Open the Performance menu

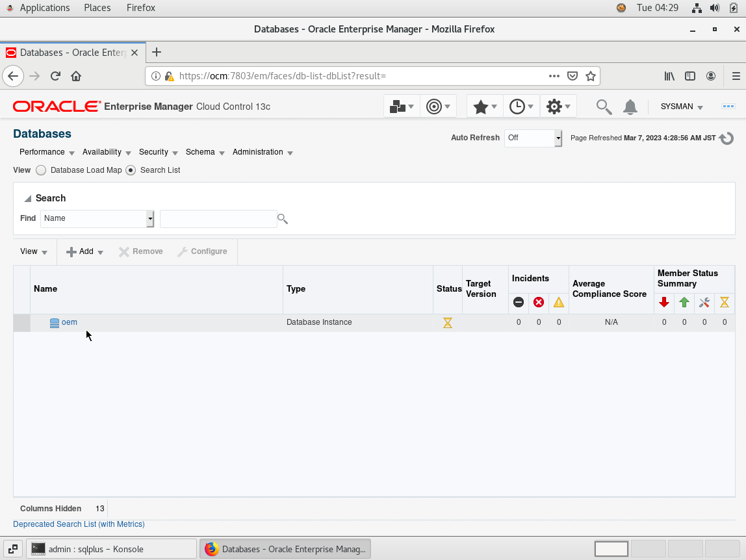[x=47, y=152]
